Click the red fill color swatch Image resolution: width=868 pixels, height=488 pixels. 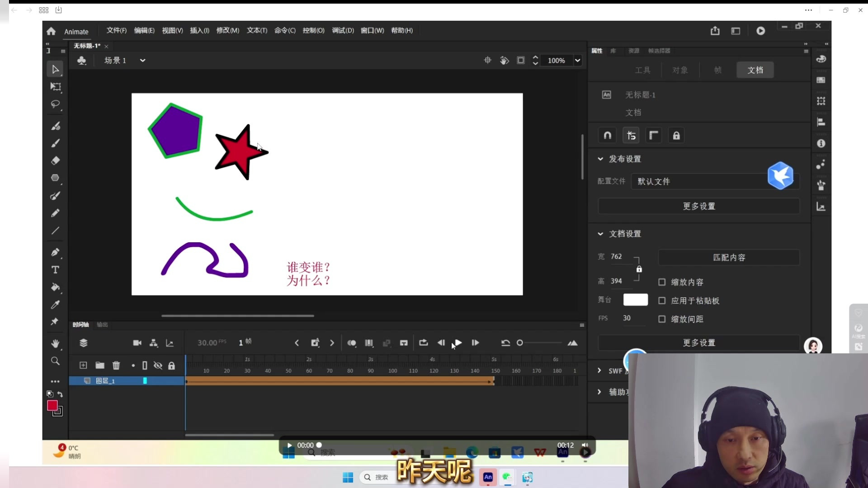[x=52, y=405]
